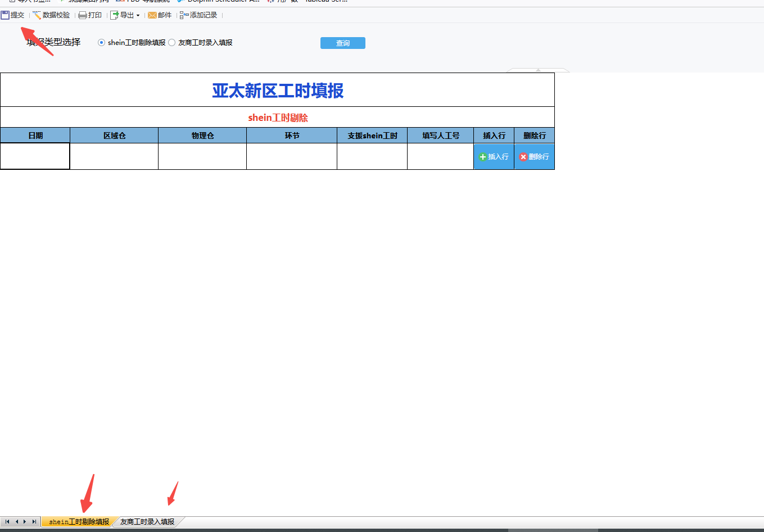Click the 打印 print toolbar button
The width and height of the screenshot is (764, 532).
[90, 15]
